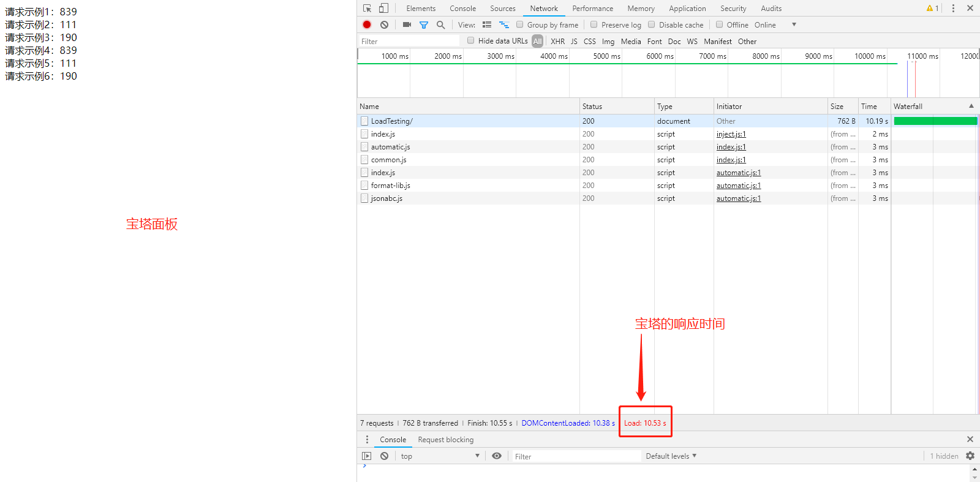This screenshot has width=980, height=482.
Task: Filter requests by JS type
Action: pyautogui.click(x=574, y=42)
